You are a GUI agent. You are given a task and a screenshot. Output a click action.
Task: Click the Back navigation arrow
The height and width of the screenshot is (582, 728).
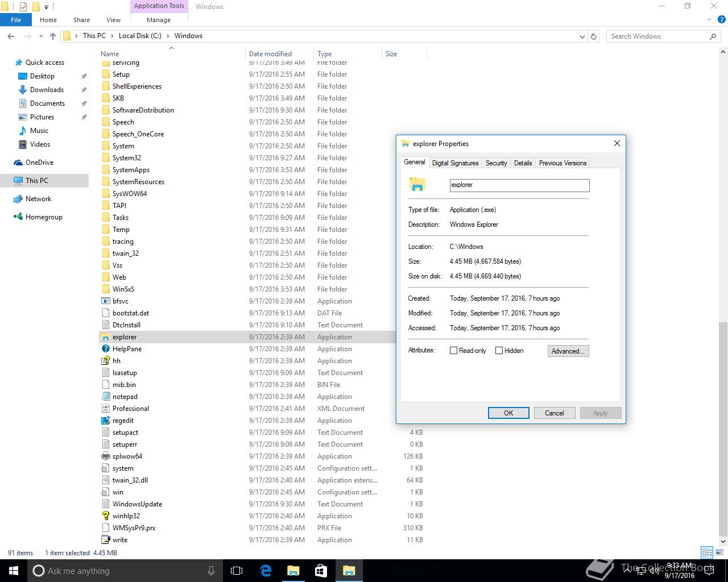click(11, 36)
